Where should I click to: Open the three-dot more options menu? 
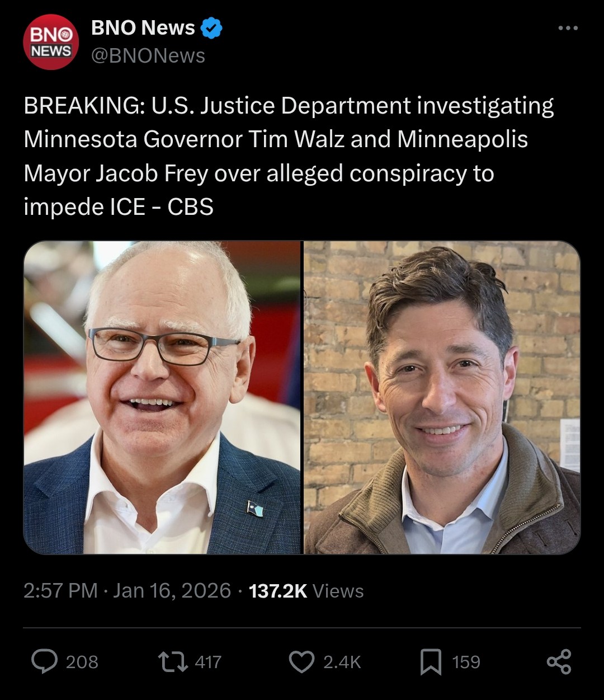[568, 28]
